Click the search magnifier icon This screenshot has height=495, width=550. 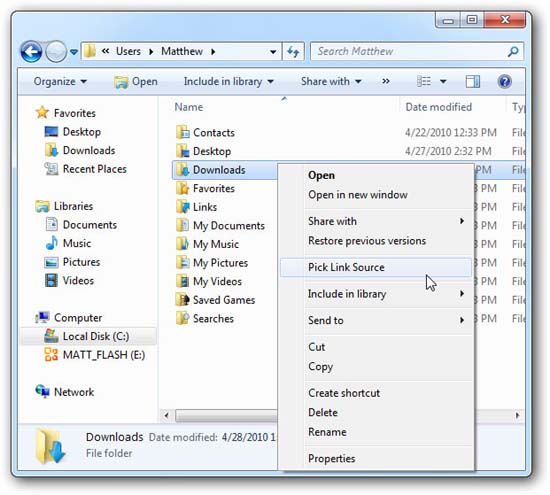coord(513,52)
